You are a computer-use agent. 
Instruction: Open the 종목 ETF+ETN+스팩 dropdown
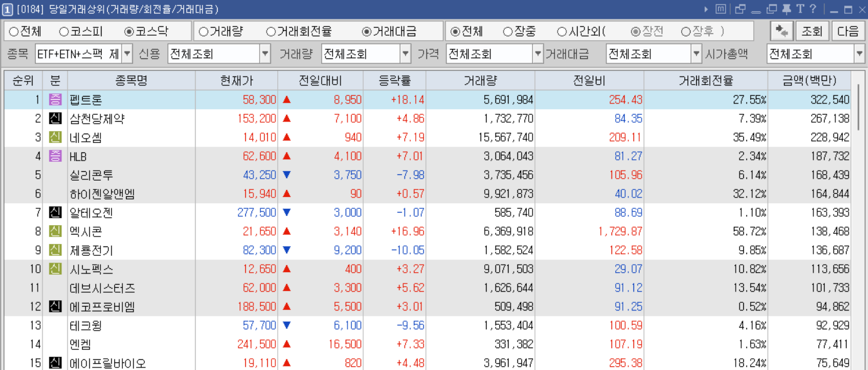[127, 54]
